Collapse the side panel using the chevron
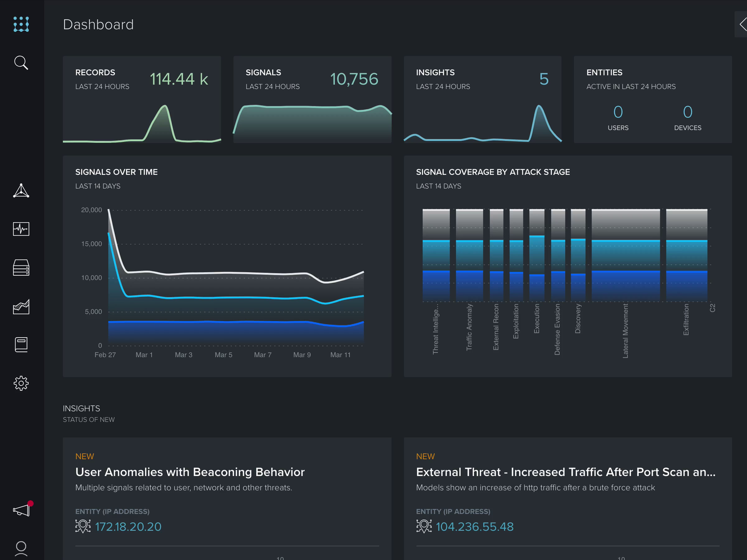This screenshot has width=747, height=560. (x=742, y=24)
